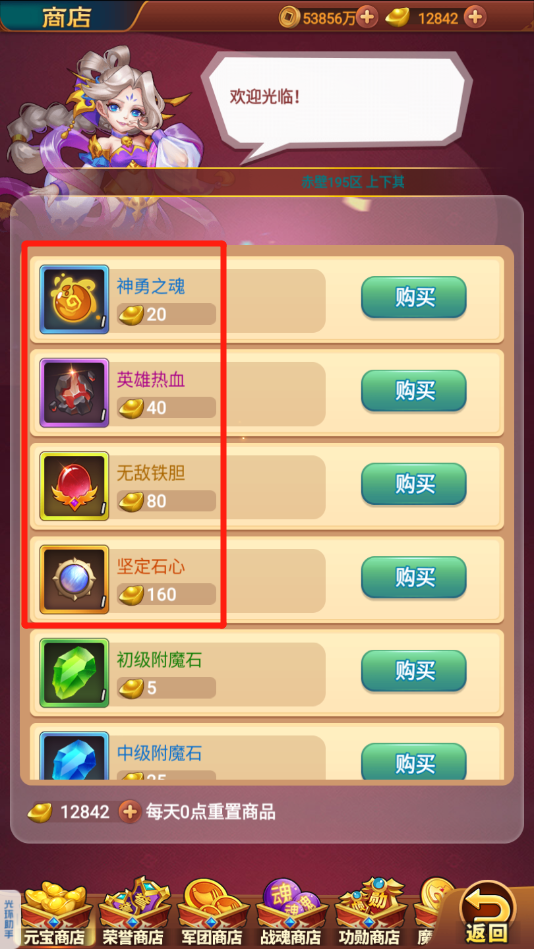Open the 战魂商店 tab
Viewport: 534px width, 949px height.
(x=292, y=914)
